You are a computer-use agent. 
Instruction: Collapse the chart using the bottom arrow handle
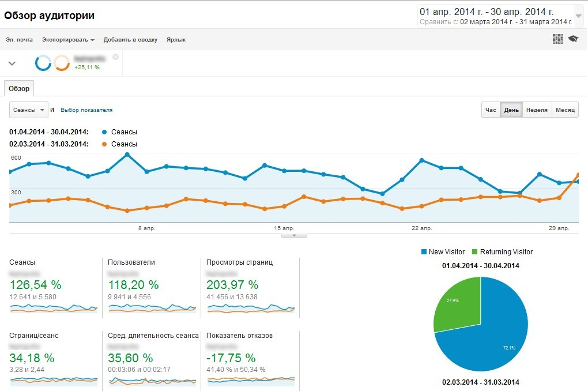point(294,235)
